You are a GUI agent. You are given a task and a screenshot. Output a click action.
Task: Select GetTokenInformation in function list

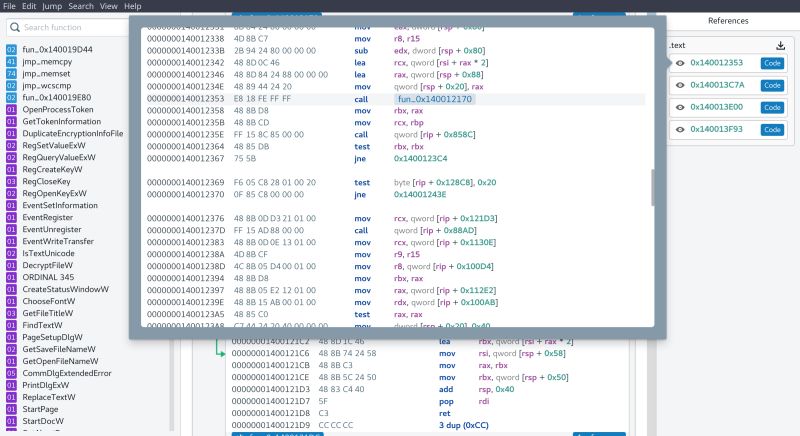point(61,121)
